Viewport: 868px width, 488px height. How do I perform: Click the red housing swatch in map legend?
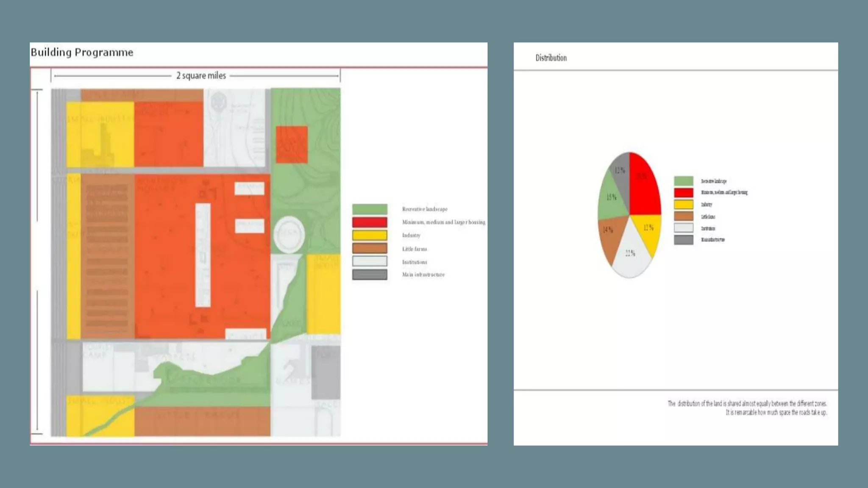370,222
